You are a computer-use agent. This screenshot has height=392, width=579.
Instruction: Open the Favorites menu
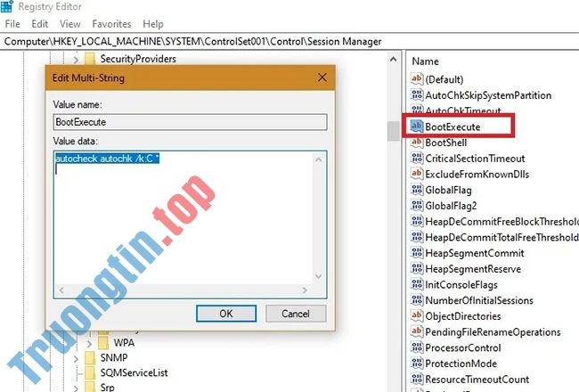click(x=111, y=24)
